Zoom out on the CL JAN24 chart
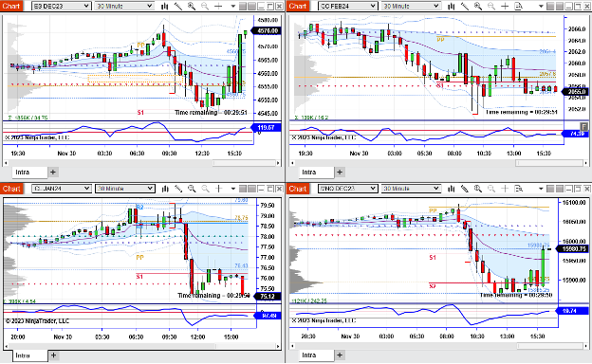Viewport: 592px width, 364px height. click(x=205, y=189)
